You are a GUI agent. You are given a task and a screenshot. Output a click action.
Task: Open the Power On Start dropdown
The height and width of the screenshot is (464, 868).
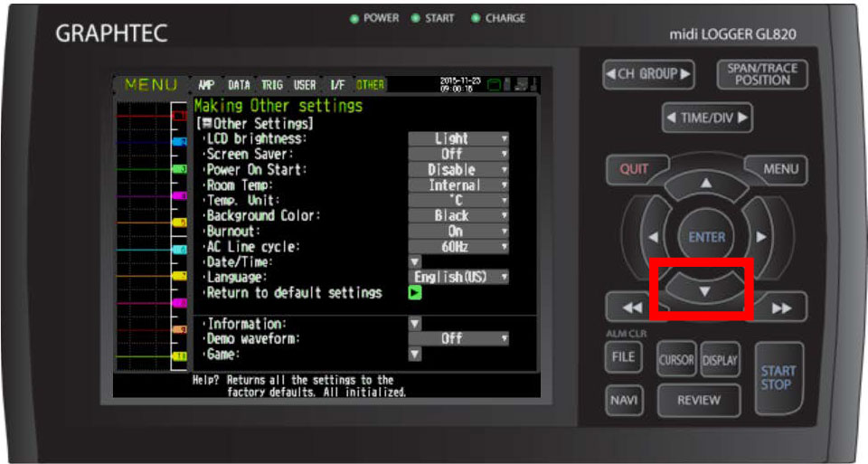tap(458, 169)
